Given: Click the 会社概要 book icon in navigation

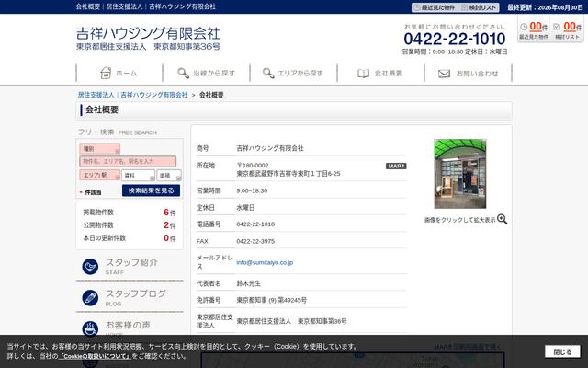Looking at the screenshot, I should coord(363,74).
